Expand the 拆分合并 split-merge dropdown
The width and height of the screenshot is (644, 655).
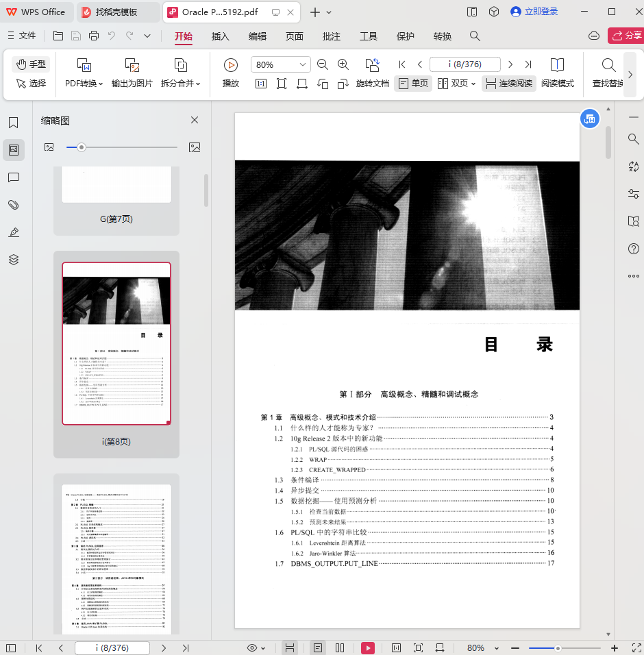[x=180, y=84]
